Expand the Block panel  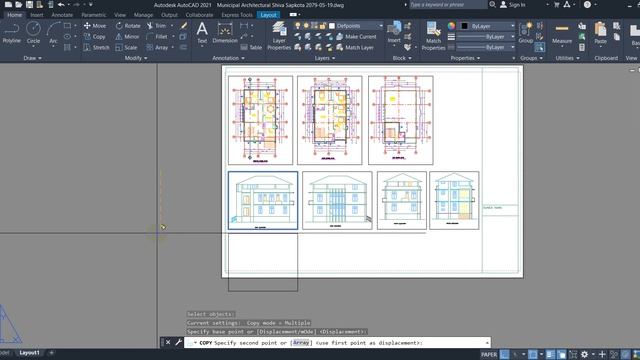402,58
